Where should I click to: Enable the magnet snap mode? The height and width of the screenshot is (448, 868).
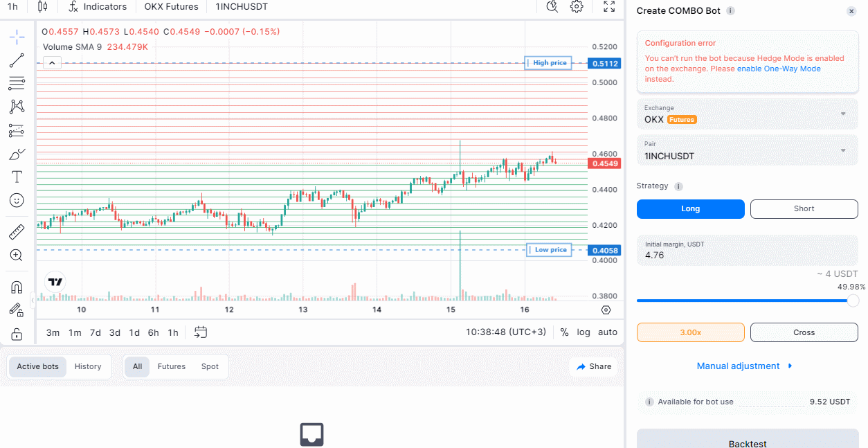tap(17, 287)
